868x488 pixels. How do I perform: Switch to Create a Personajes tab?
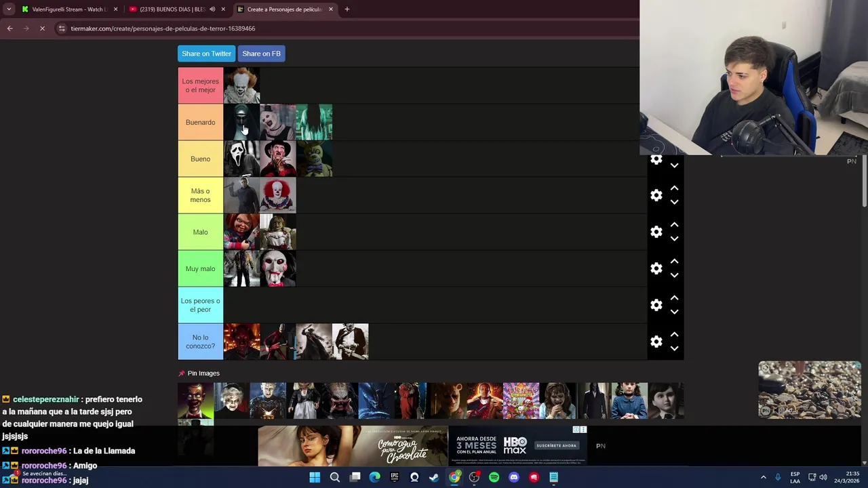284,9
